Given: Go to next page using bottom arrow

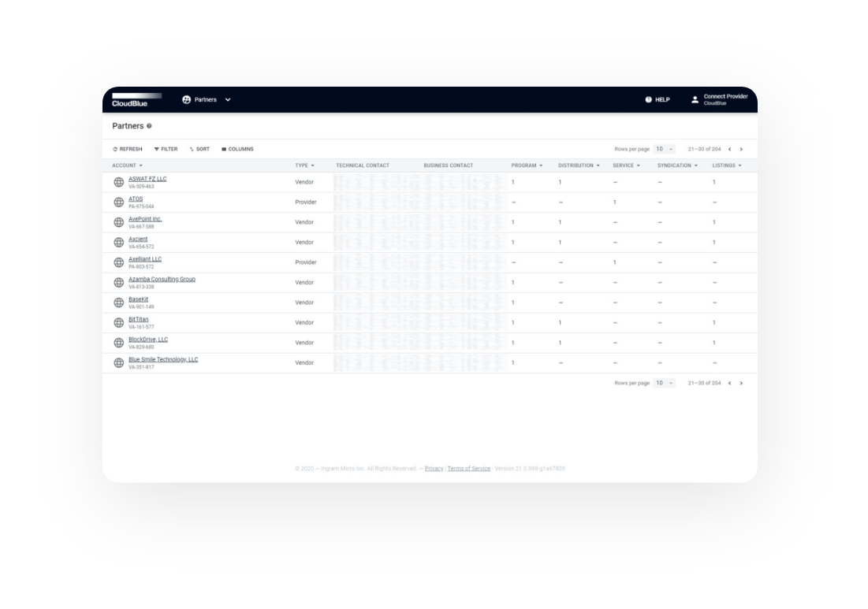Looking at the screenshot, I should pos(741,384).
